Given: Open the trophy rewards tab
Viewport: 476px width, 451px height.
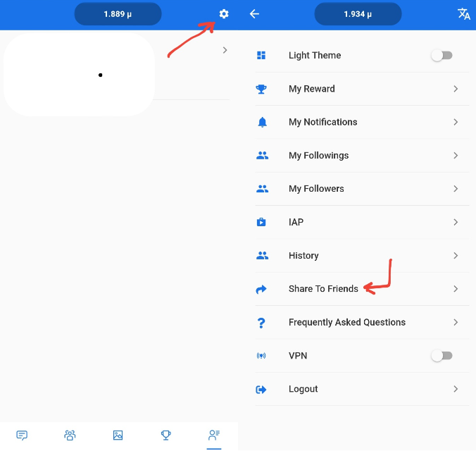Looking at the screenshot, I should 165,435.
